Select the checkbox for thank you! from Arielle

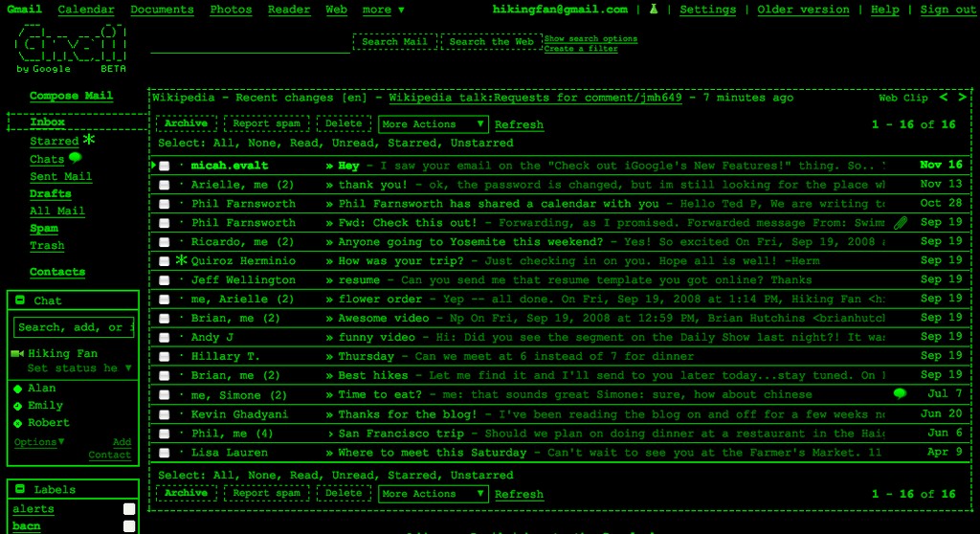click(165, 185)
